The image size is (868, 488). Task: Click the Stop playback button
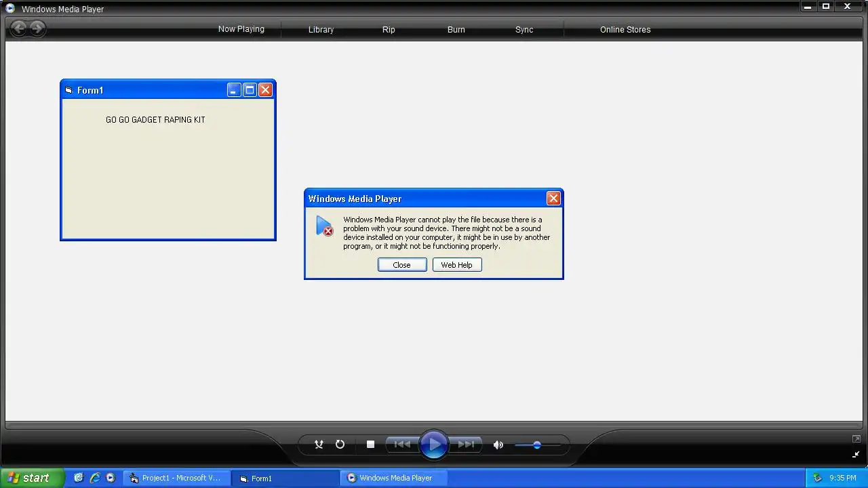pos(370,445)
